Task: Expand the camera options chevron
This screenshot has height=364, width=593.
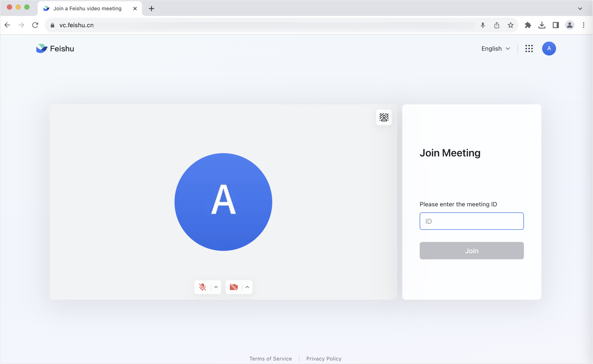Action: [x=247, y=287]
